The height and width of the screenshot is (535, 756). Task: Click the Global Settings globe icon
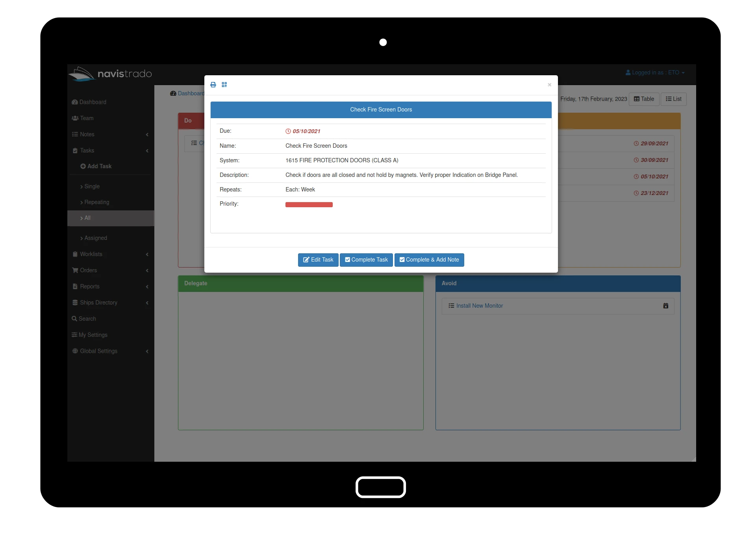[75, 351]
